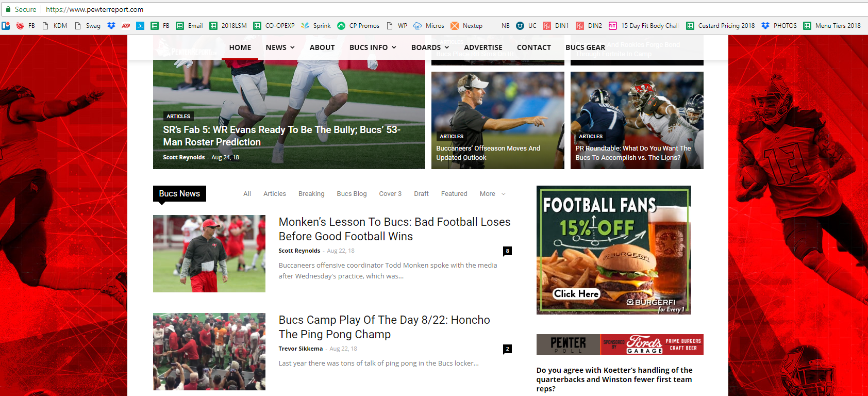Select the Articles filter tab
868x396 pixels.
(x=275, y=194)
